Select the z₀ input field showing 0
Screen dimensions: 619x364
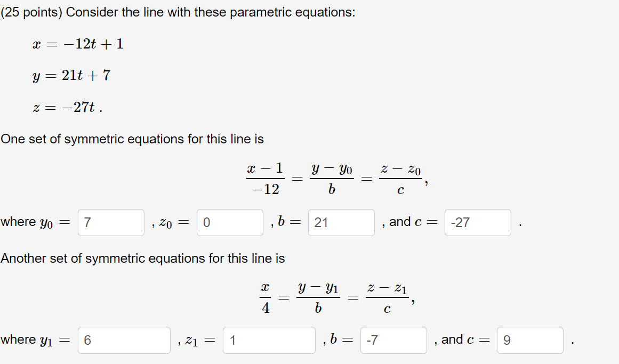[229, 222]
